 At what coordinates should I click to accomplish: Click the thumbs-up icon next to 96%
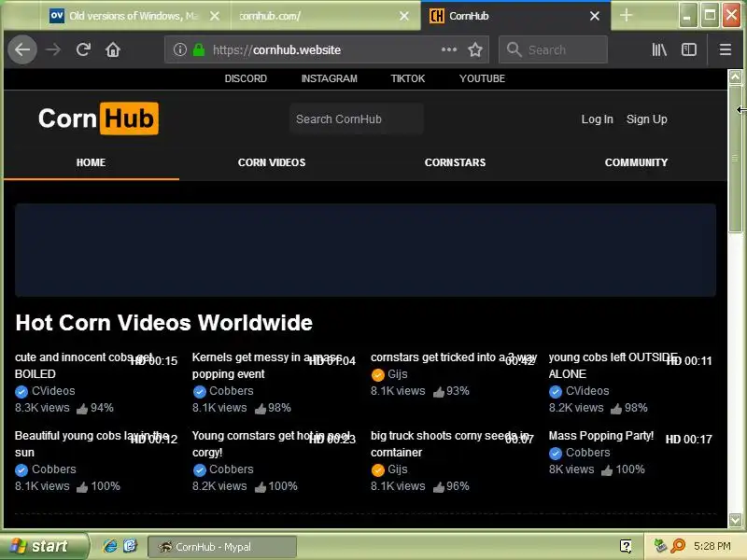click(x=438, y=487)
